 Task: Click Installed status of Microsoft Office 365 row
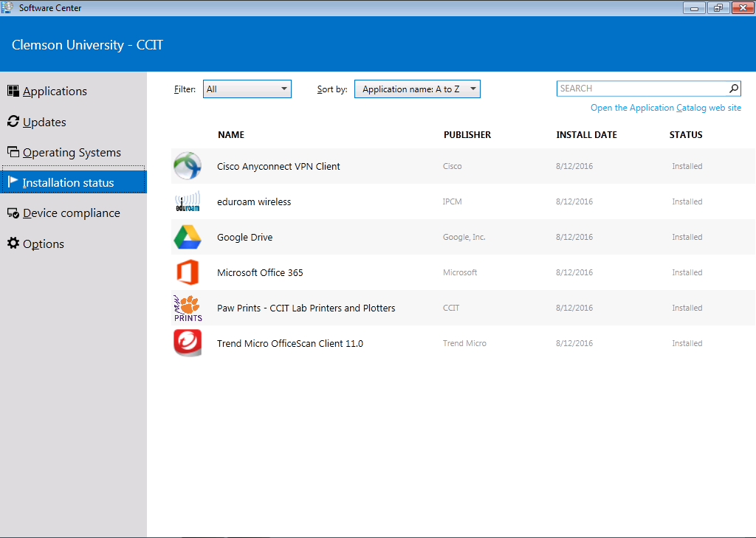[x=687, y=272]
